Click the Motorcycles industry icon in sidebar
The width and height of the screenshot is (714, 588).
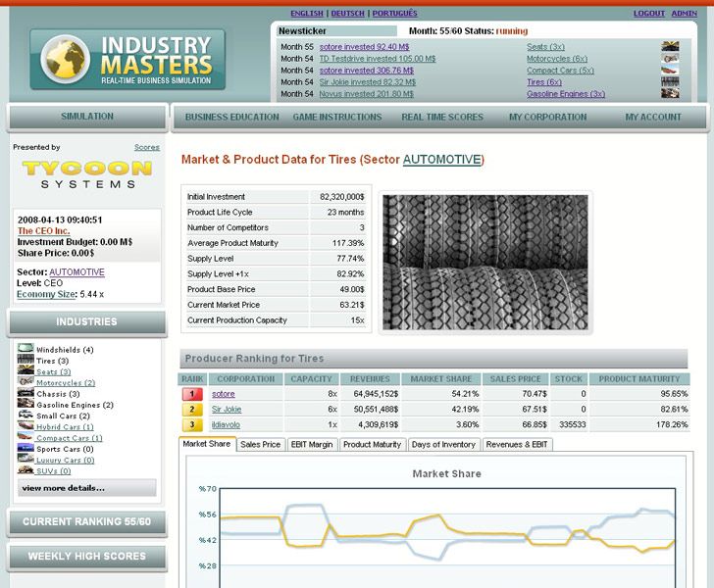(25, 381)
